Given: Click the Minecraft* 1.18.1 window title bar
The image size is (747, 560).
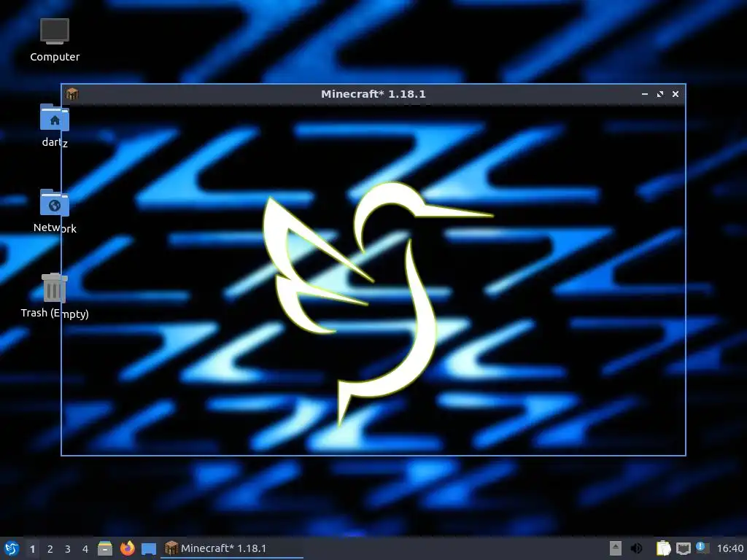Looking at the screenshot, I should (x=373, y=94).
